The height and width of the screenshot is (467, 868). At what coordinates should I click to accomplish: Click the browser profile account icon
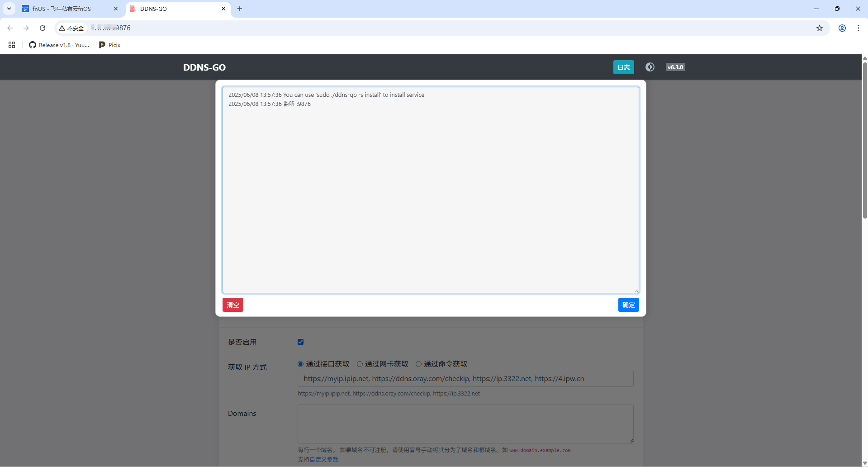pos(842,28)
